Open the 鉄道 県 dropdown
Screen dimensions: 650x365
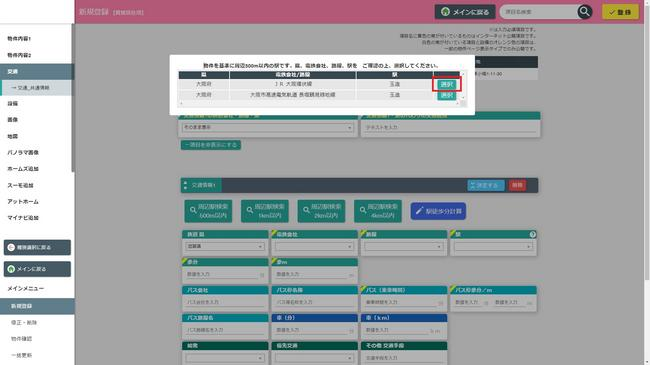[x=225, y=246]
